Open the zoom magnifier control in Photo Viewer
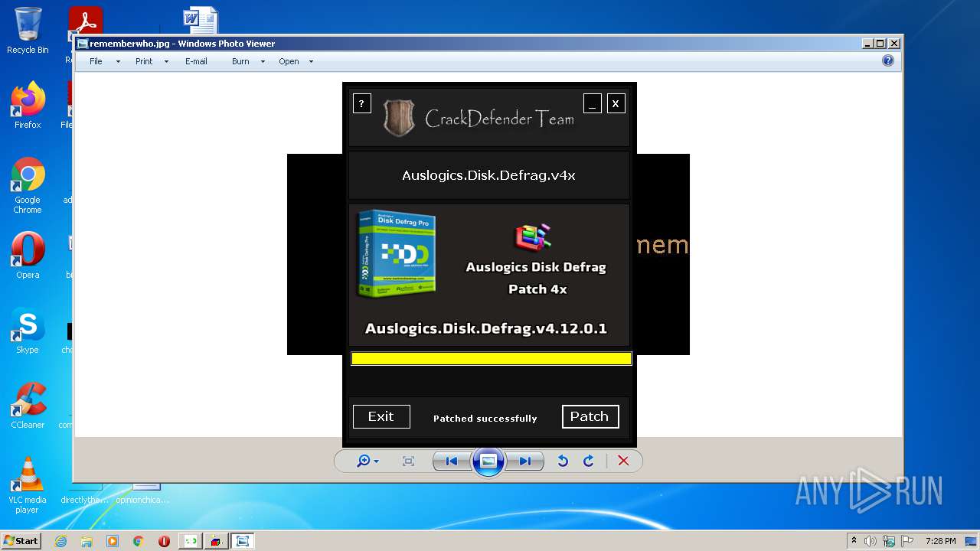This screenshot has width=980, height=551. (x=367, y=461)
